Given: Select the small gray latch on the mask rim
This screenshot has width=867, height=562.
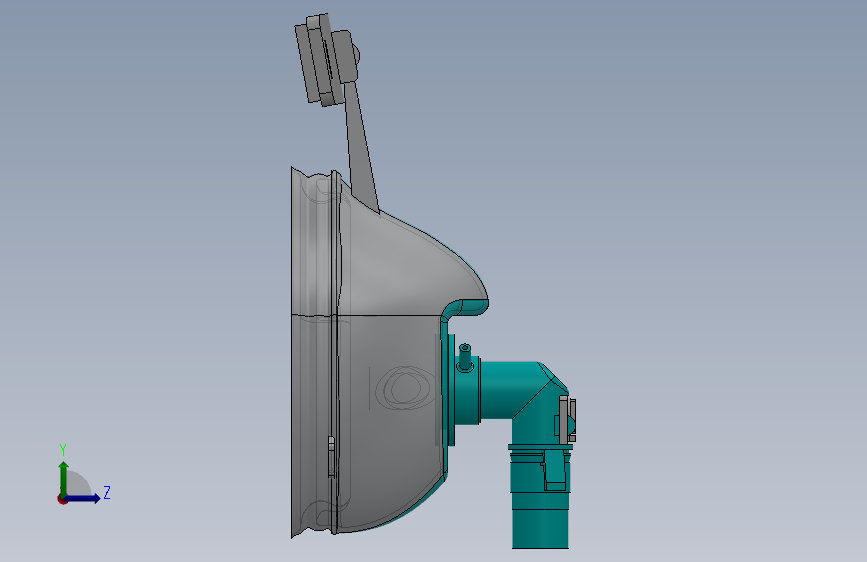Looking at the screenshot, I should click(331, 457).
